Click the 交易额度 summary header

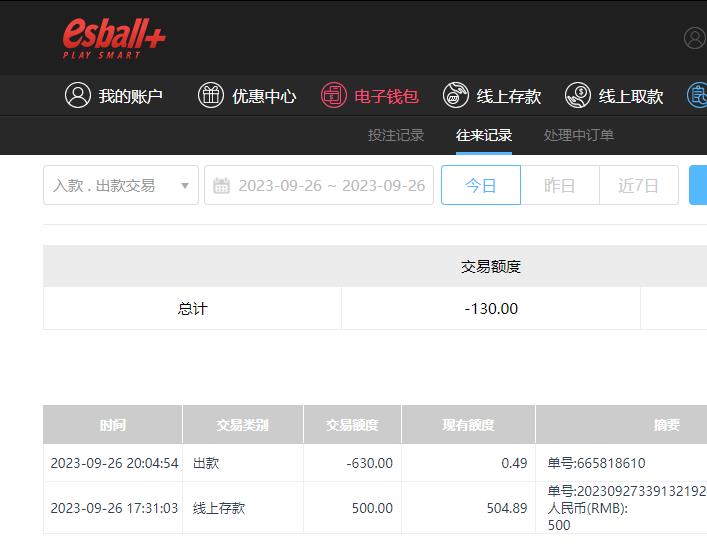point(491,267)
